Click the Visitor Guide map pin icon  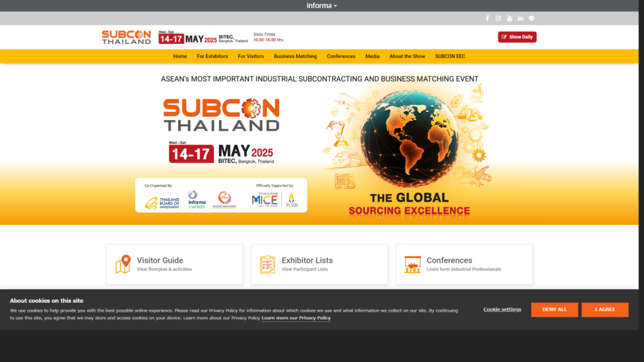click(123, 265)
